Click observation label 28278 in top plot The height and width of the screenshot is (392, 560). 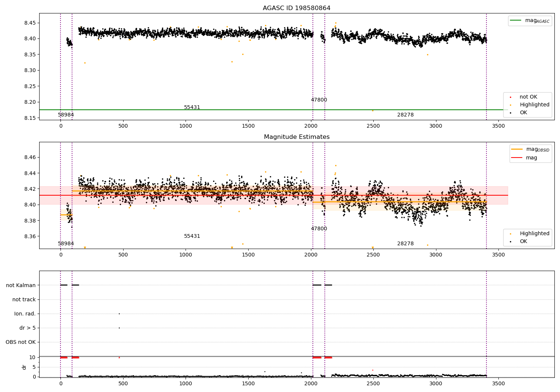coord(405,115)
